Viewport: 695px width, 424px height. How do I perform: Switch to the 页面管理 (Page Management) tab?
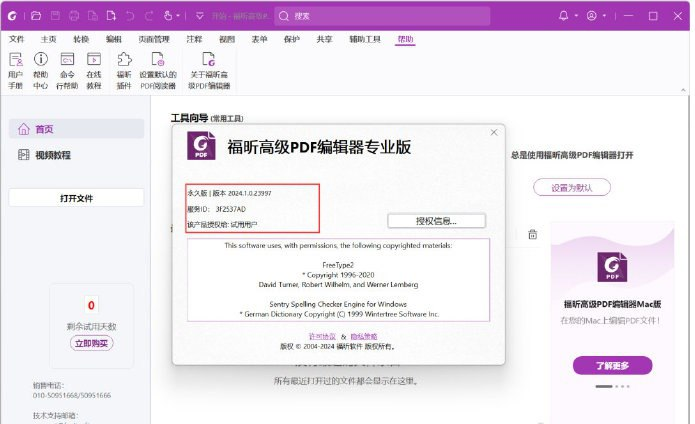tap(154, 39)
